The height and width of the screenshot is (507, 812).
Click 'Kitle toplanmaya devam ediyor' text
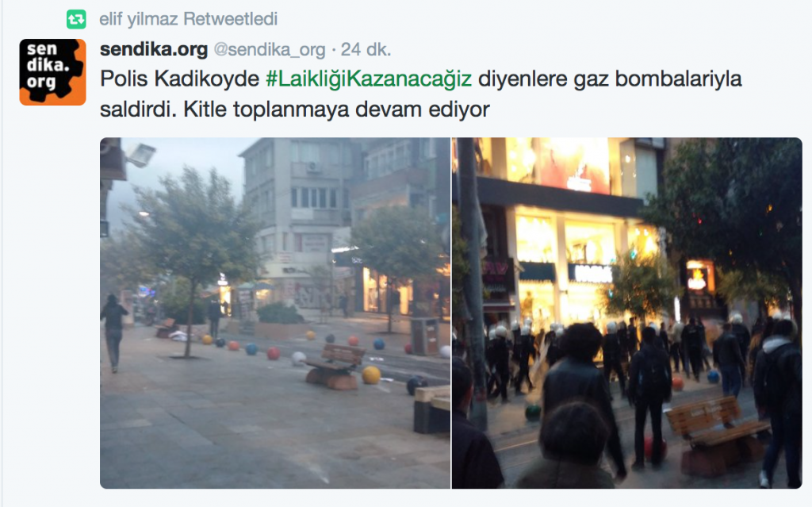336,109
